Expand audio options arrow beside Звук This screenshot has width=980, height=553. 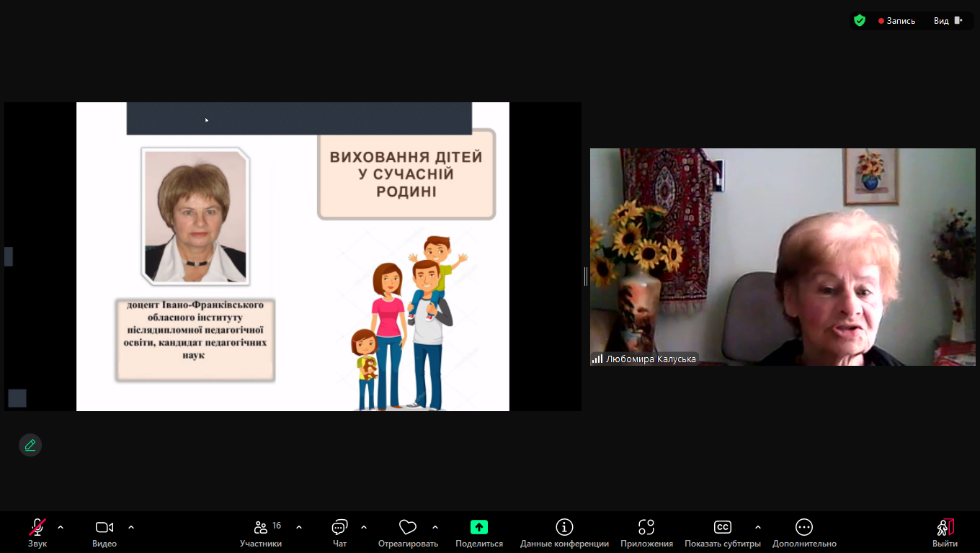pyautogui.click(x=61, y=527)
